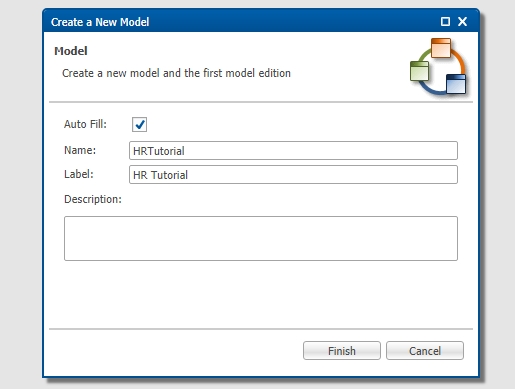Click the Finish button
Image resolution: width=515 pixels, height=389 pixels.
(342, 351)
